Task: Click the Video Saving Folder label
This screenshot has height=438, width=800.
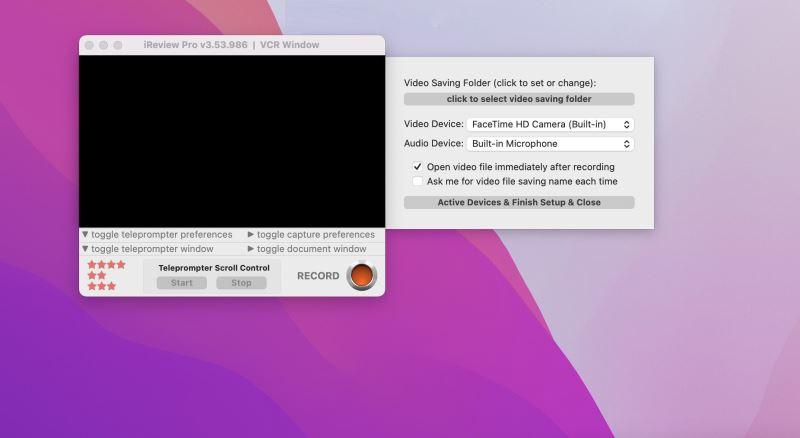Action: (500, 83)
